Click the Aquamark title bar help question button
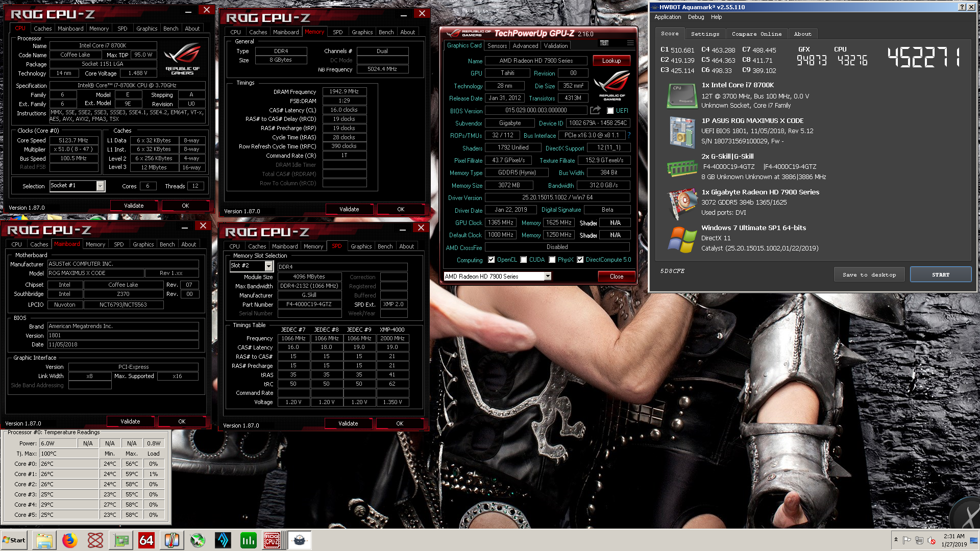980x551 pixels. [x=962, y=7]
